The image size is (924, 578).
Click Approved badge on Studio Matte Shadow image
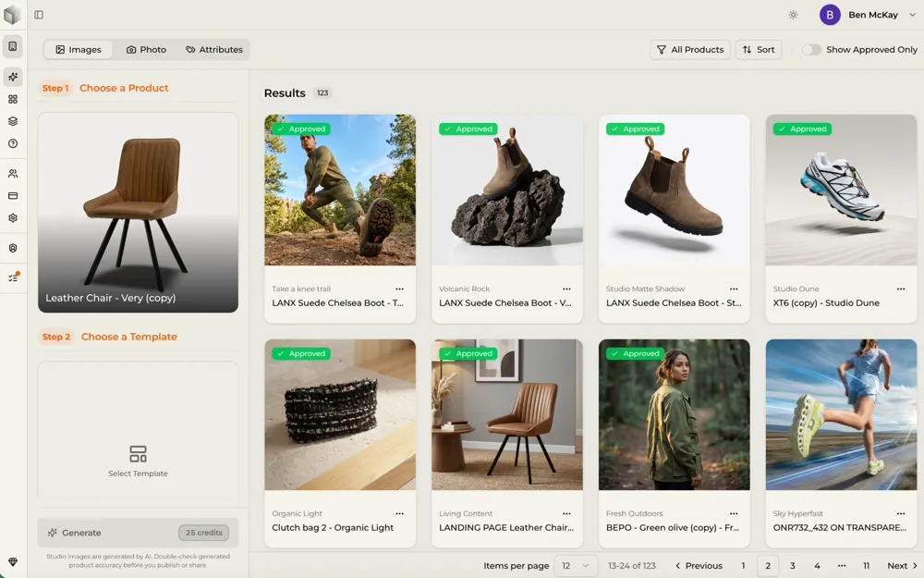click(x=636, y=129)
